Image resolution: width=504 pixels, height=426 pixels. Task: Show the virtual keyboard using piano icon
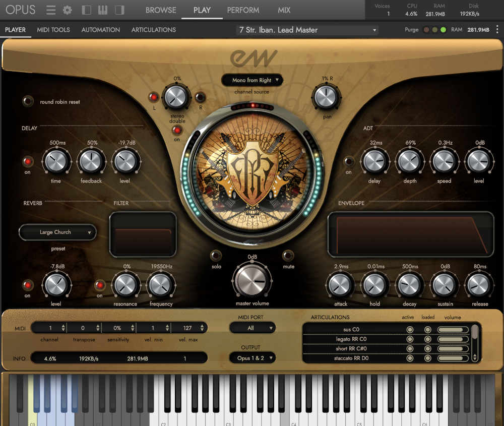[103, 10]
